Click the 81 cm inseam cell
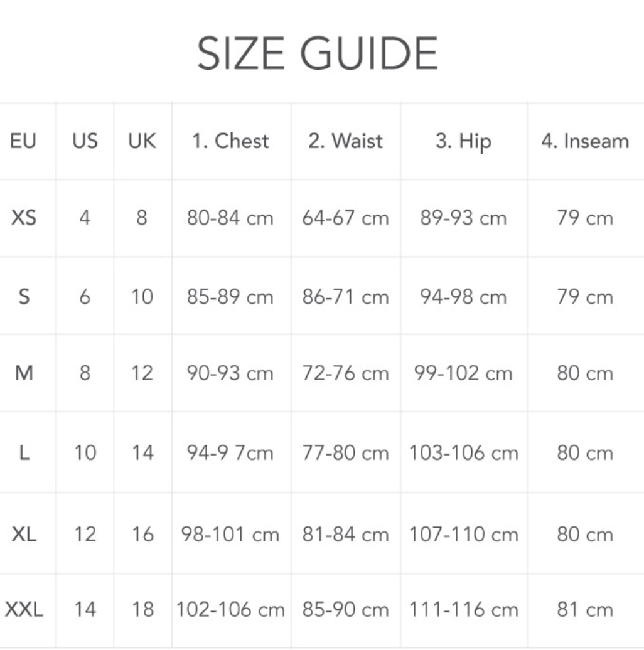 click(585, 609)
